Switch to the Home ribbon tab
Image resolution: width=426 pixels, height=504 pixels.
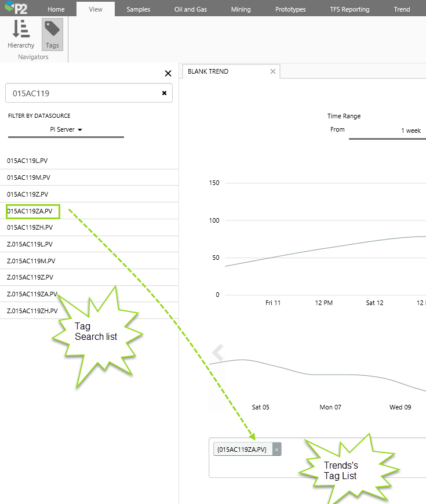(x=56, y=9)
